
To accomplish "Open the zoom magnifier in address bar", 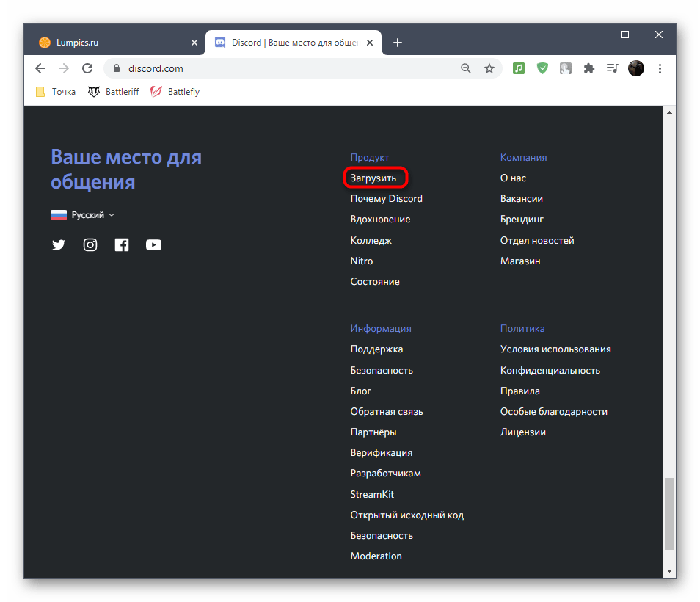I will (466, 68).
